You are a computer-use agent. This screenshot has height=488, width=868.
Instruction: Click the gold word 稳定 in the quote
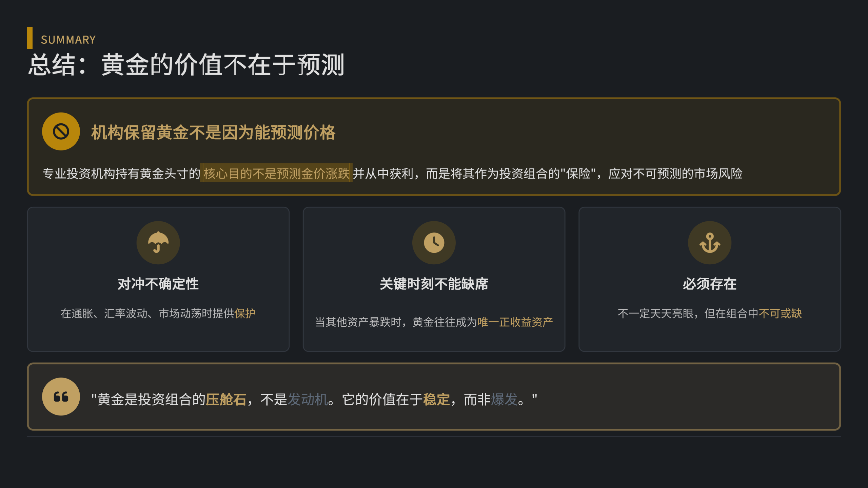tap(436, 400)
